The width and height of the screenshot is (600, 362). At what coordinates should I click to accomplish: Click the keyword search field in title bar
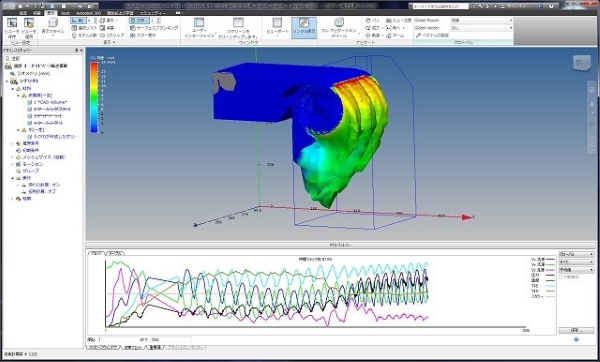(x=439, y=6)
